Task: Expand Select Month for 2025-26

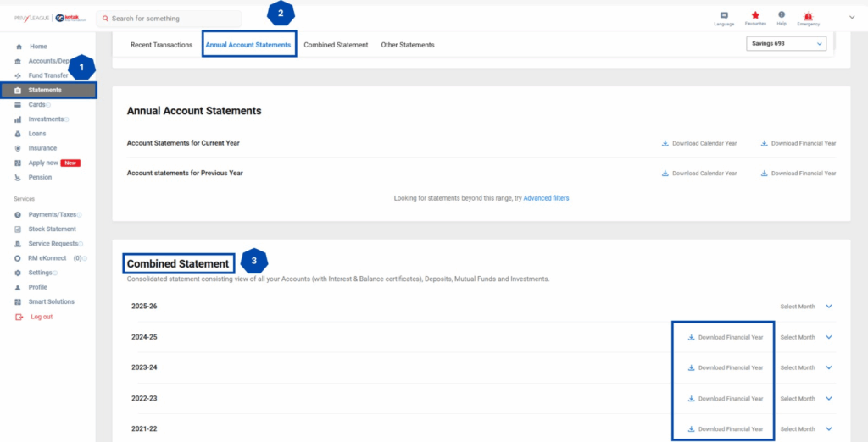Action: click(x=828, y=307)
